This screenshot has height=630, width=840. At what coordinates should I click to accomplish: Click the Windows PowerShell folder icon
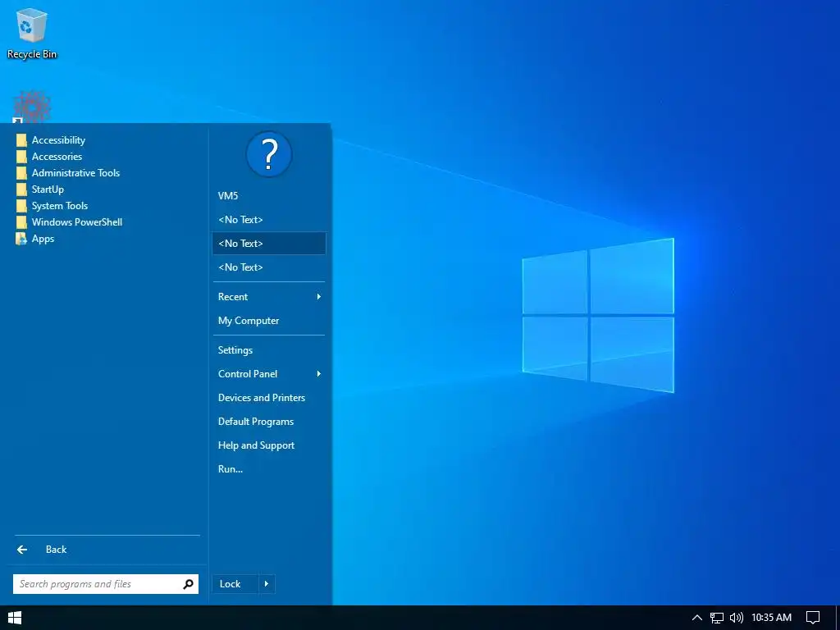coord(21,222)
